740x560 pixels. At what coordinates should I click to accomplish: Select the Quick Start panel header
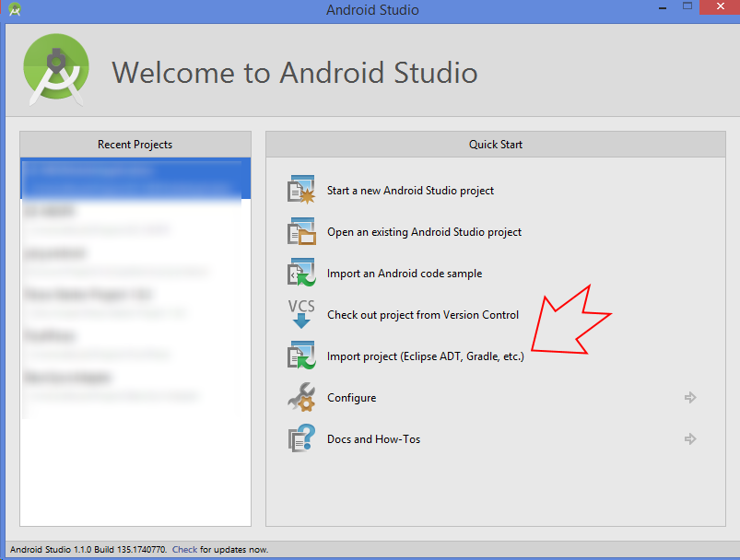click(495, 145)
